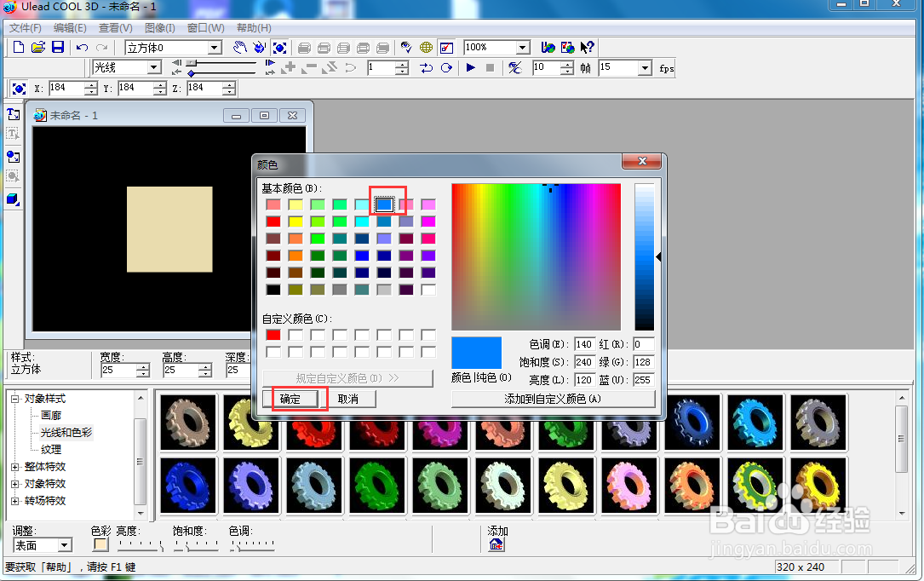Image resolution: width=924 pixels, height=581 pixels.
Task: Click the Insert Geometric Object cube icon
Action: click(13, 199)
